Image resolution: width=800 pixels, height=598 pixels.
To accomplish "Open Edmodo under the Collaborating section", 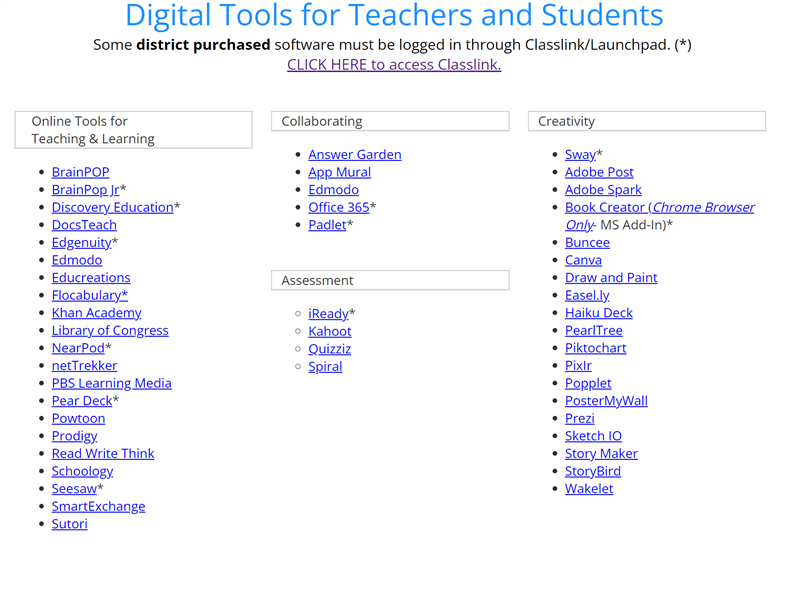I will [334, 190].
